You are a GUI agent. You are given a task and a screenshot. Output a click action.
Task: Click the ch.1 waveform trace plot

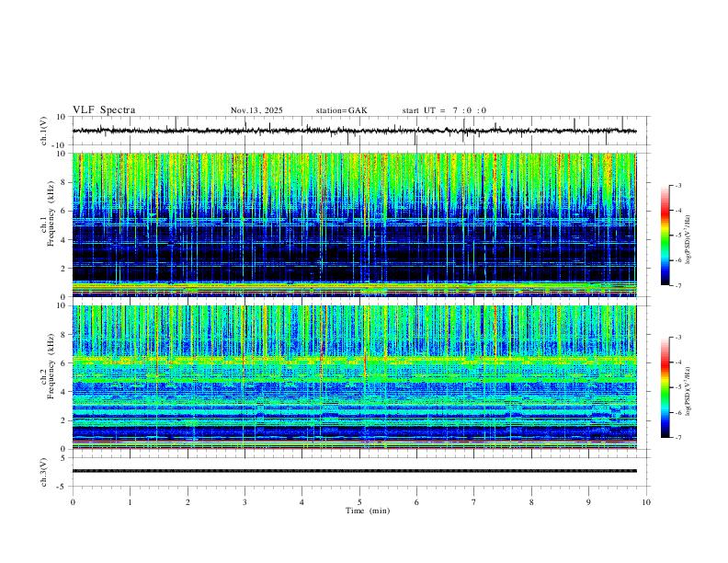[x=355, y=131]
